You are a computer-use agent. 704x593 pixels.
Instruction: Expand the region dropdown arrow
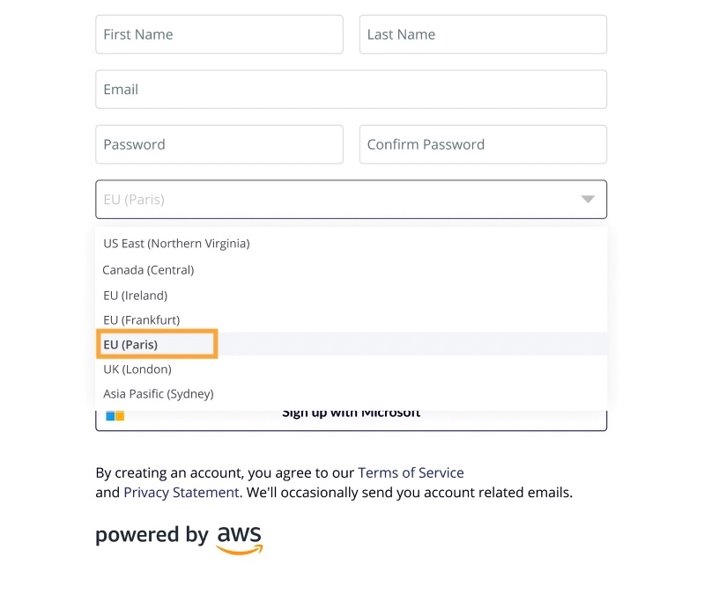[588, 199]
